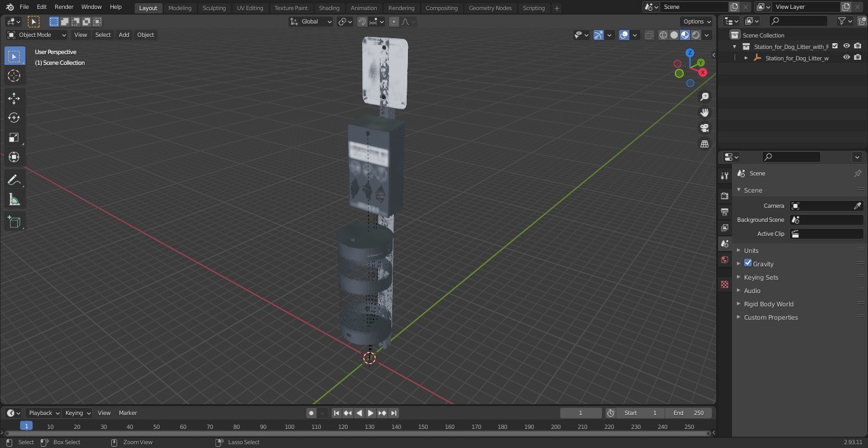Click frame 100 on the timeline ruler
The image size is (868, 448).
coord(290,426)
